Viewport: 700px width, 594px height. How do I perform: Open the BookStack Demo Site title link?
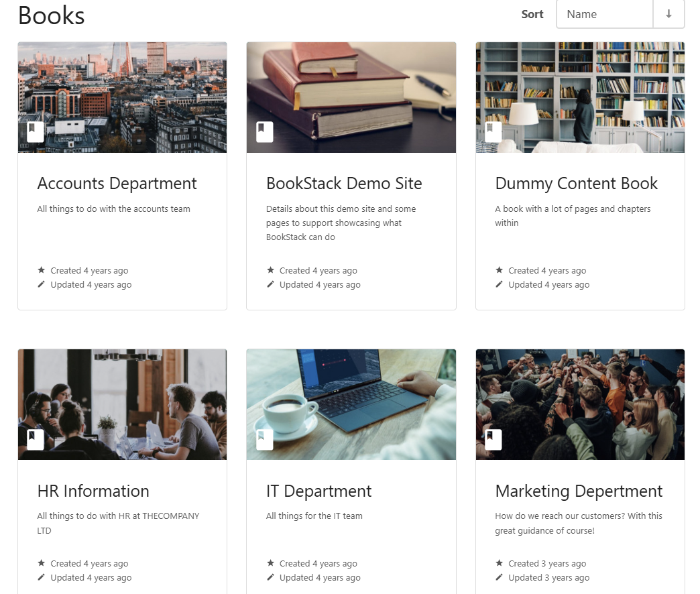click(x=344, y=184)
